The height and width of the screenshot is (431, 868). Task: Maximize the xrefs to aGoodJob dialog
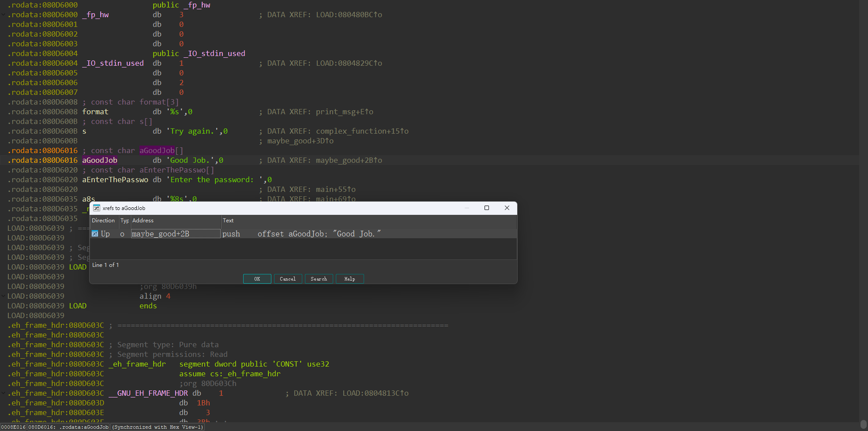tap(487, 208)
